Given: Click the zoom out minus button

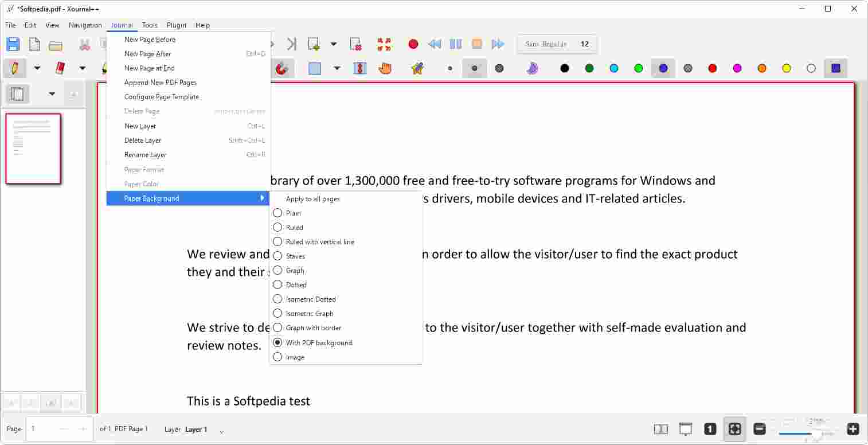Looking at the screenshot, I should click(x=760, y=429).
